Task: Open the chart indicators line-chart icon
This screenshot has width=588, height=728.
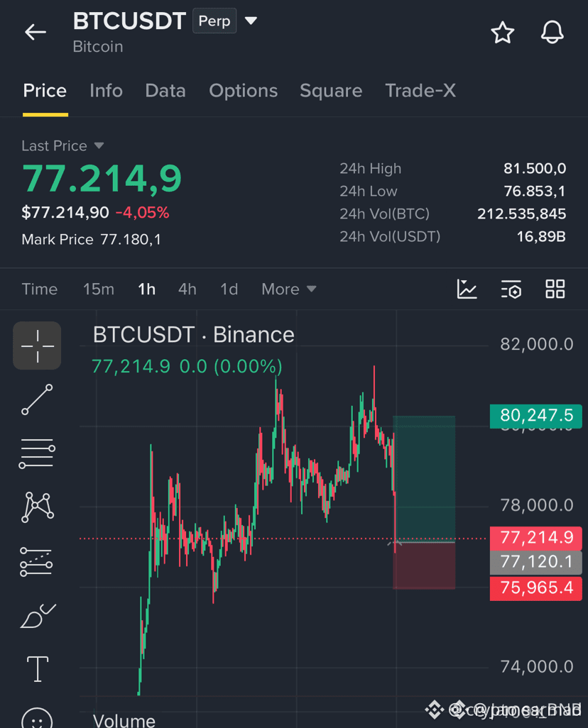Action: [x=467, y=289]
